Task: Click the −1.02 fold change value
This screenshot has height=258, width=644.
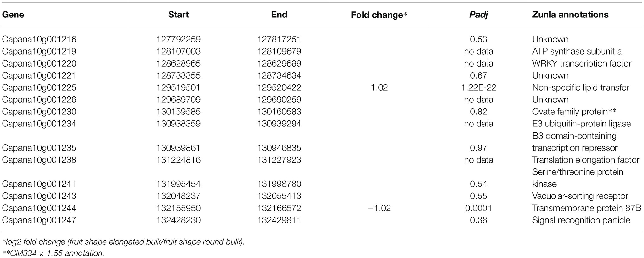Action: pos(379,208)
